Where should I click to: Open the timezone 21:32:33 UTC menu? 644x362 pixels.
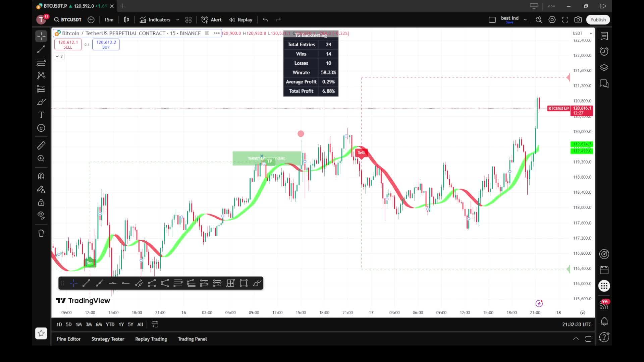click(577, 324)
